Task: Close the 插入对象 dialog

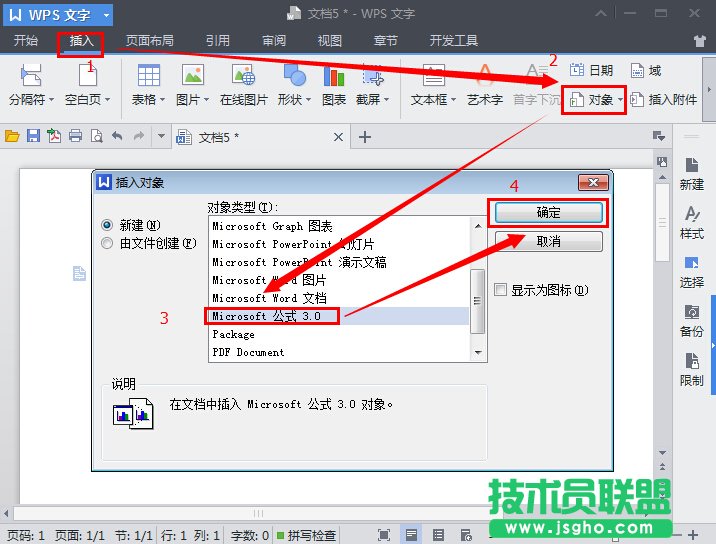Action: 593,183
